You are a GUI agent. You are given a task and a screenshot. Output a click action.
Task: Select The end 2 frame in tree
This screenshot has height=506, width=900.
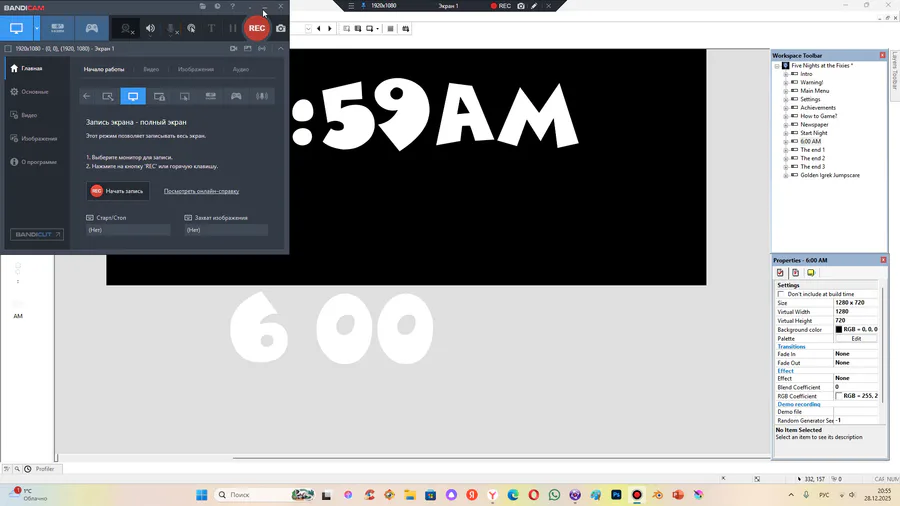(x=813, y=158)
